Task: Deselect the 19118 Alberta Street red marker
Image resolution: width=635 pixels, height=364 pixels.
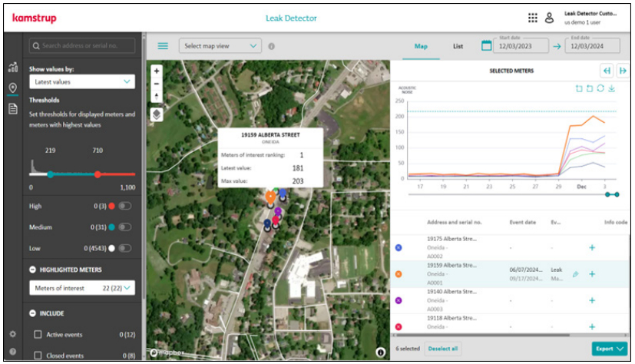Action: tap(399, 326)
